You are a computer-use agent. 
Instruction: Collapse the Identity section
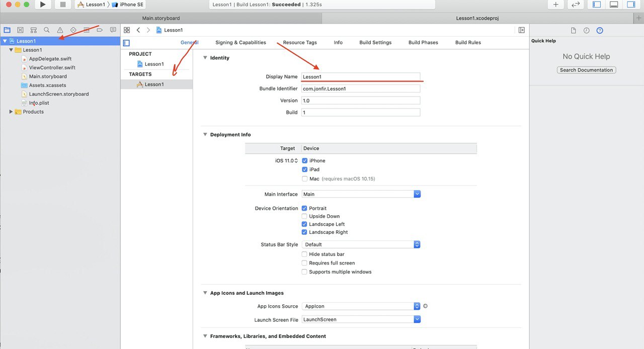coord(205,58)
